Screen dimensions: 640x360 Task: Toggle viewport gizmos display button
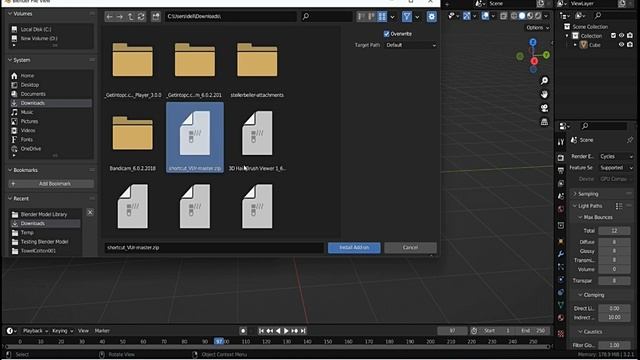[x=466, y=16]
